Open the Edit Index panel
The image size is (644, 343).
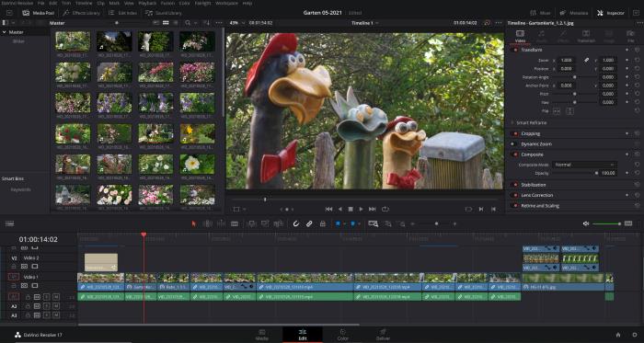click(122, 13)
